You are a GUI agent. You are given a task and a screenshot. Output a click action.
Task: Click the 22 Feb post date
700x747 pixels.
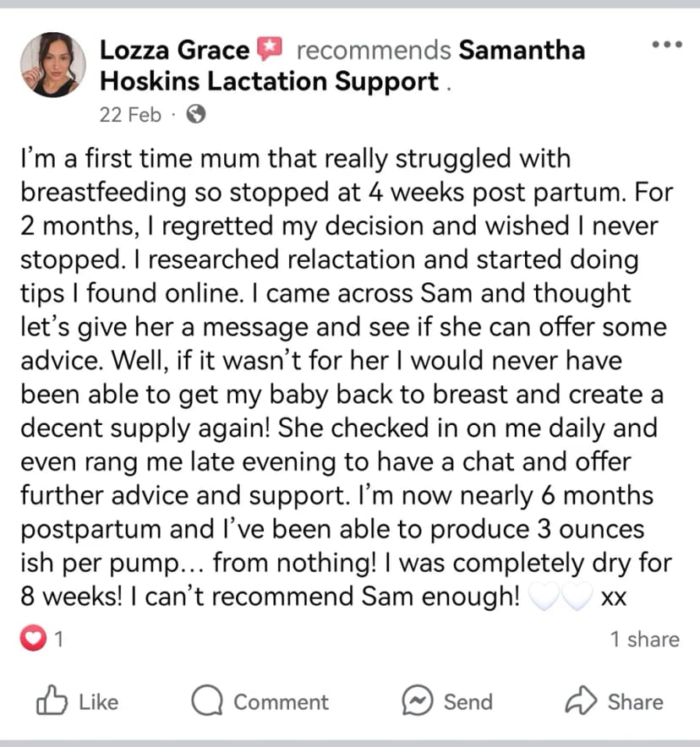click(x=130, y=115)
